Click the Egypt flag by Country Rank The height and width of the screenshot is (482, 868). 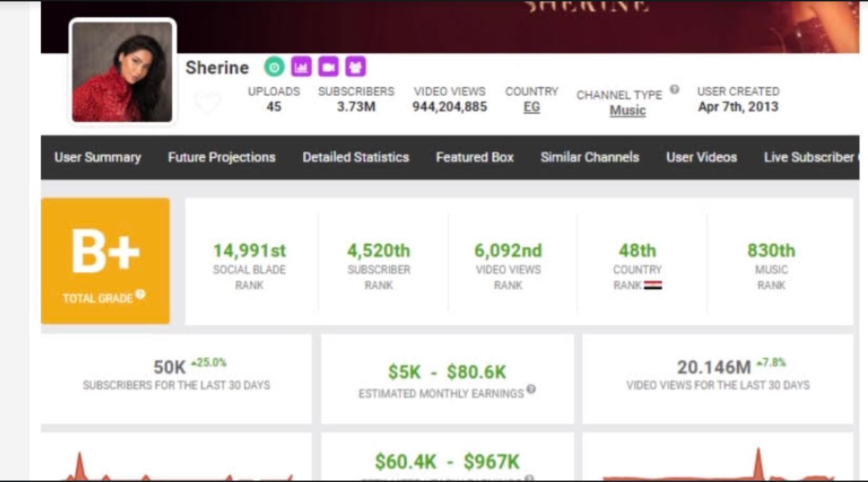653,285
